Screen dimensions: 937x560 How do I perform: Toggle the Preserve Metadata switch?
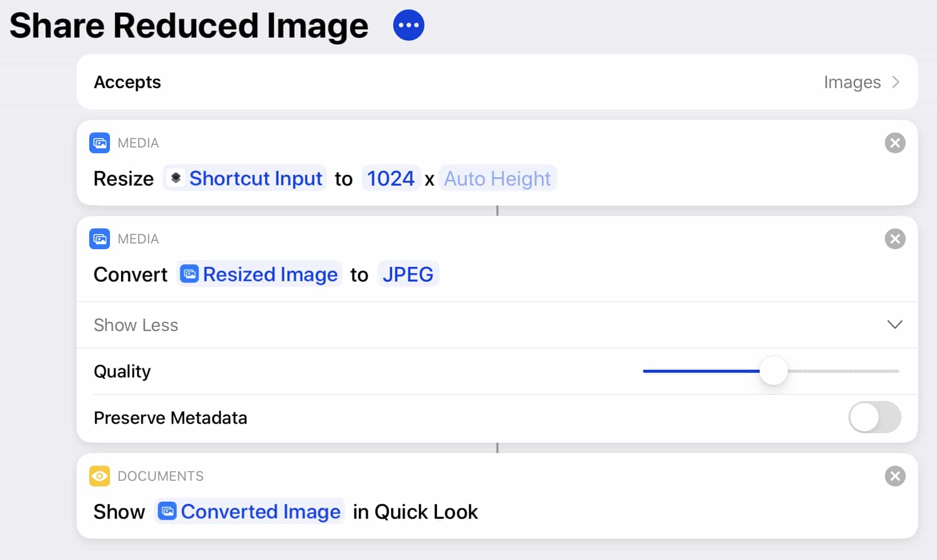click(874, 417)
